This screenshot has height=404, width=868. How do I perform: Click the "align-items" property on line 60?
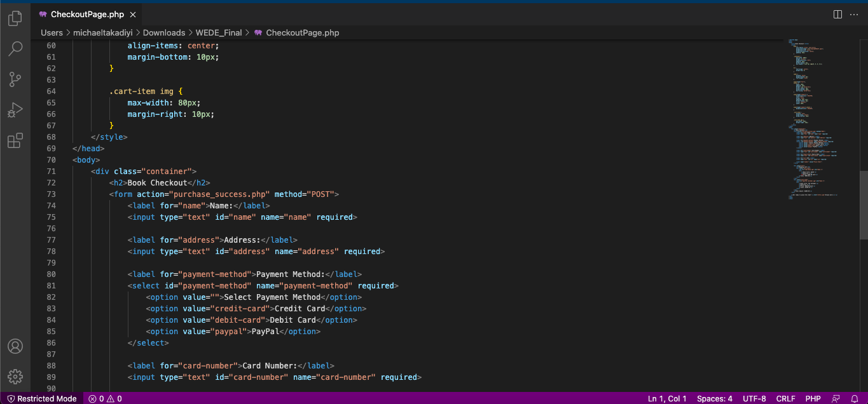point(153,46)
